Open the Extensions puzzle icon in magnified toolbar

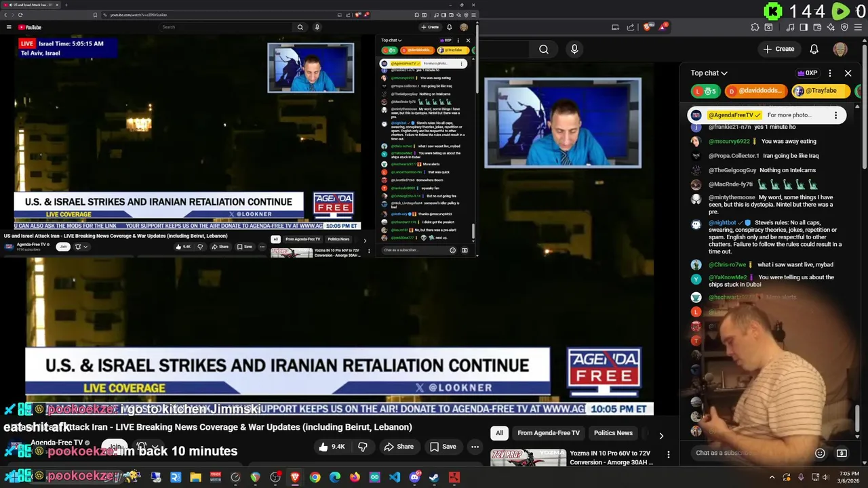click(755, 27)
